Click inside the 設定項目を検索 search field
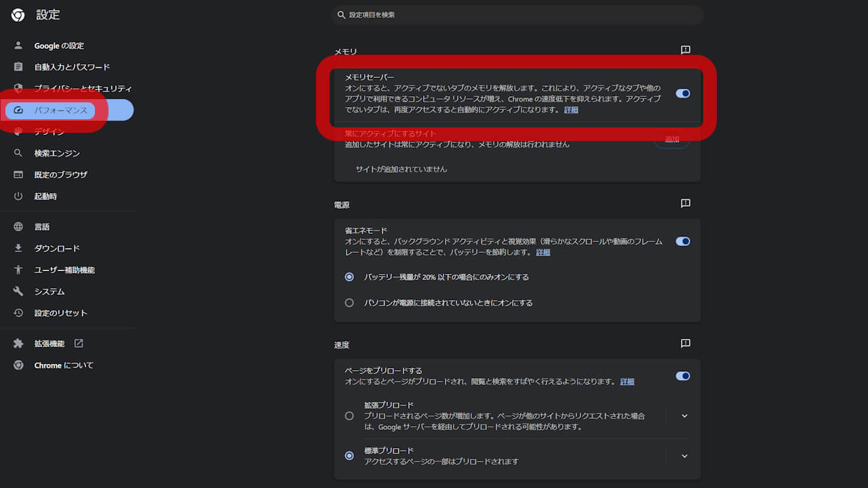Viewport: 868px width, 488px height. click(x=475, y=14)
